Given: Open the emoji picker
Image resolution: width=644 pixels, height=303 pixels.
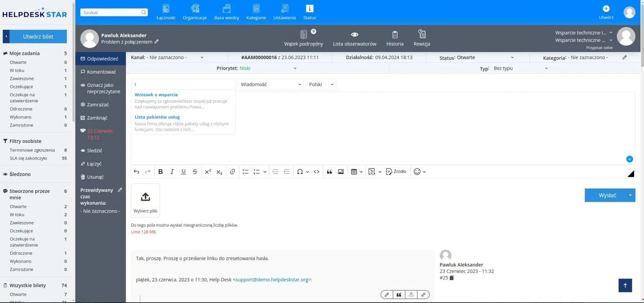Looking at the screenshot, I should click(417, 172).
